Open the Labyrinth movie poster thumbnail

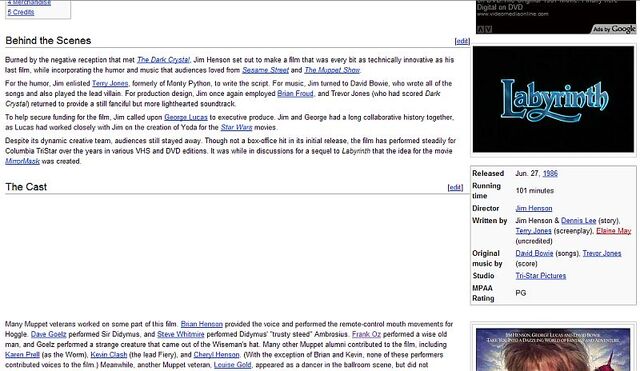tap(553, 349)
